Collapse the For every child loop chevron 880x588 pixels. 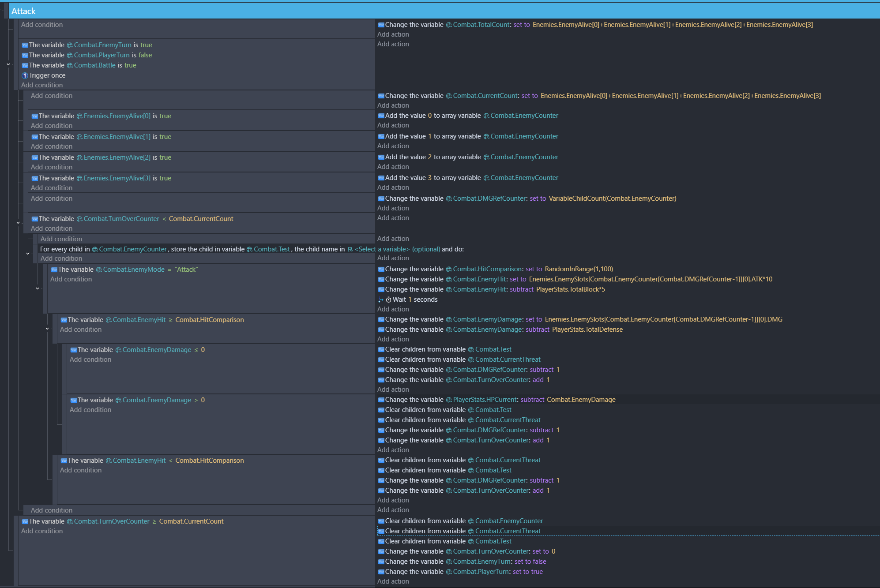(x=28, y=254)
